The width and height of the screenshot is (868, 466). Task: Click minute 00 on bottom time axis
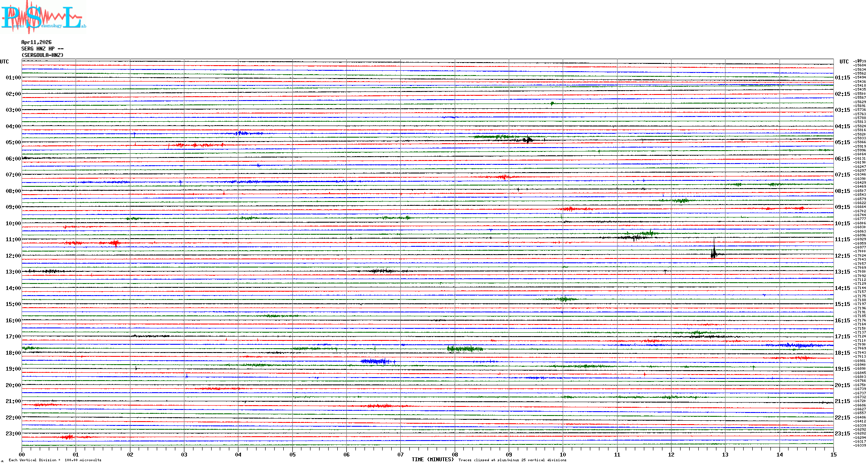point(22,454)
